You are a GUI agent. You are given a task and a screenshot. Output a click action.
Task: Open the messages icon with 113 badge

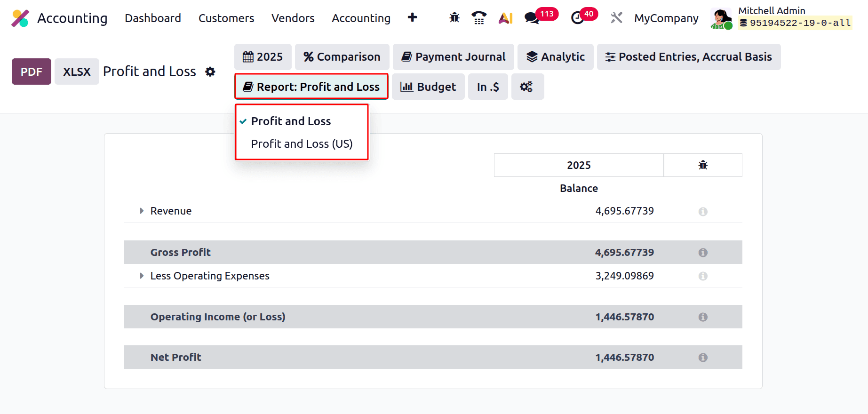(532, 18)
